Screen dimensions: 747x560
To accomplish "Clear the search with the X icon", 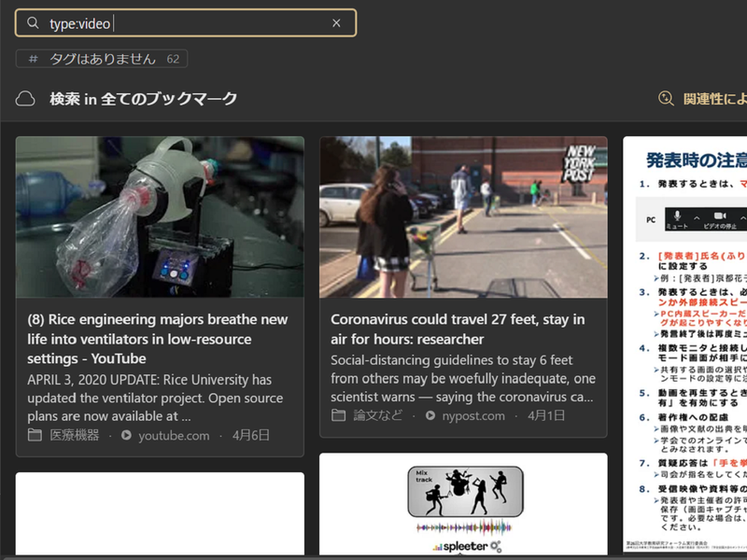I will (336, 23).
